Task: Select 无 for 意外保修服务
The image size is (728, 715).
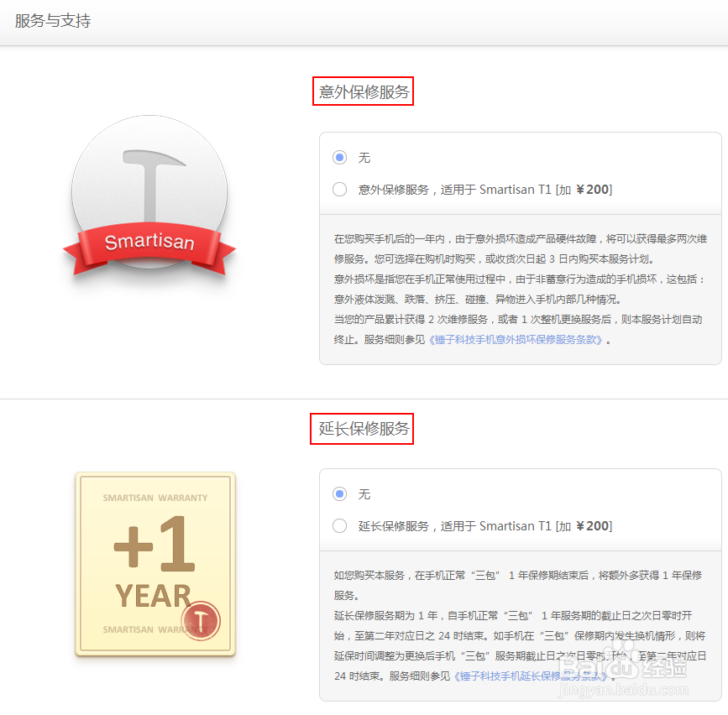Action: point(339,157)
